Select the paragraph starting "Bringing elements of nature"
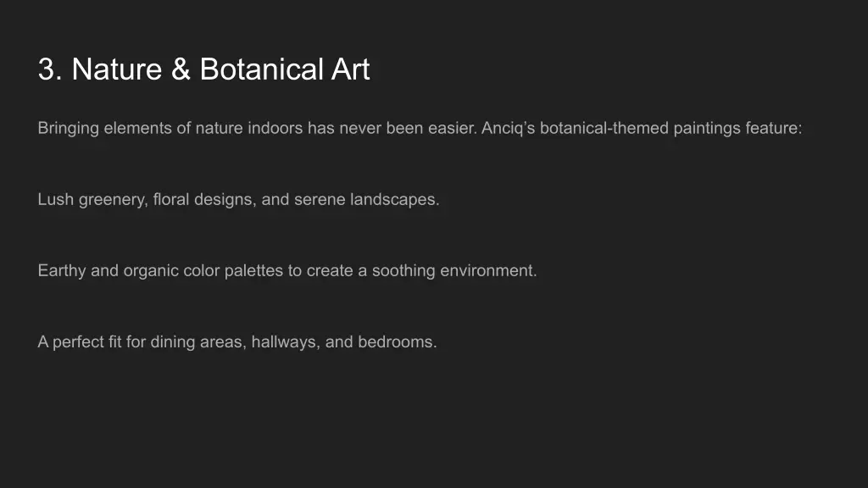868x488 pixels. click(420, 129)
